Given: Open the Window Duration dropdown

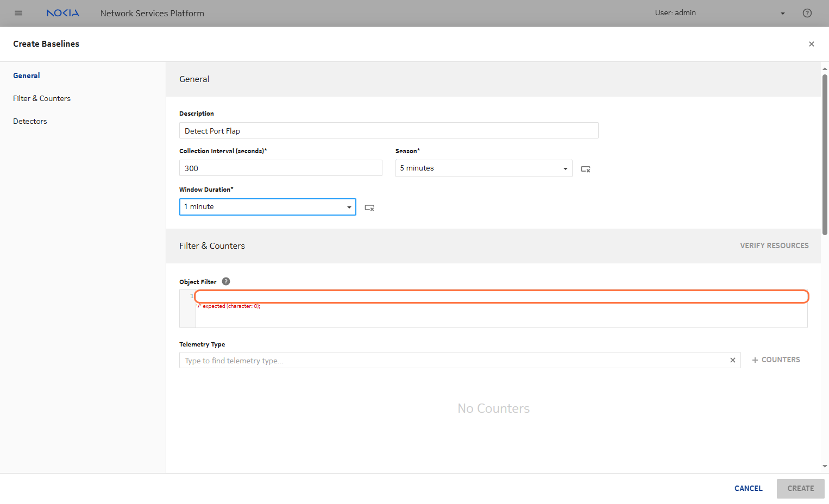Looking at the screenshot, I should (349, 207).
